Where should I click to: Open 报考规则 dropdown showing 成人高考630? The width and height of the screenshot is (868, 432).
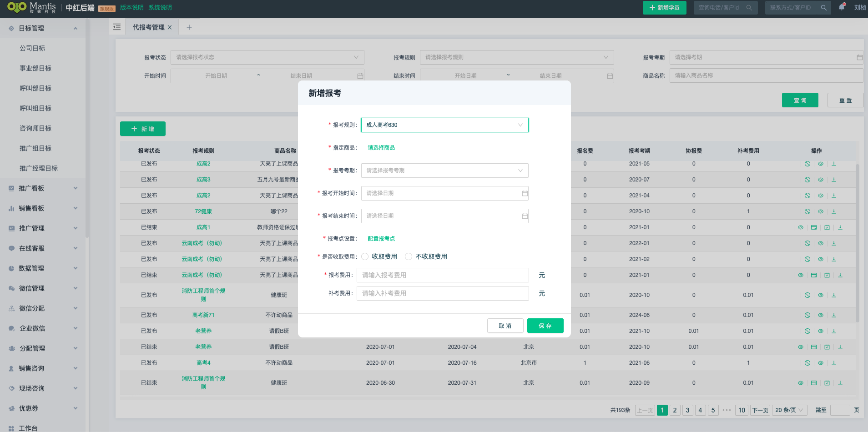tap(445, 125)
